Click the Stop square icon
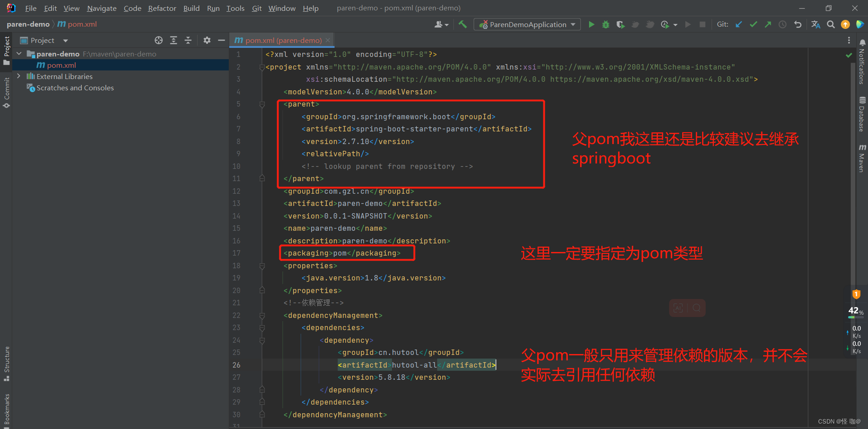The image size is (868, 429). pos(703,24)
